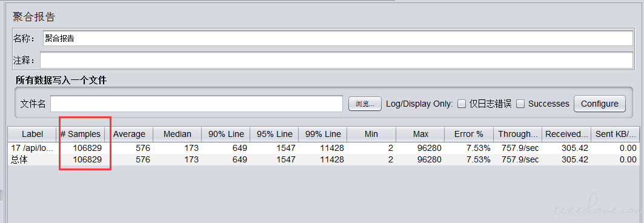Click into the 注释 comment field
644x223 pixels.
click(336, 61)
